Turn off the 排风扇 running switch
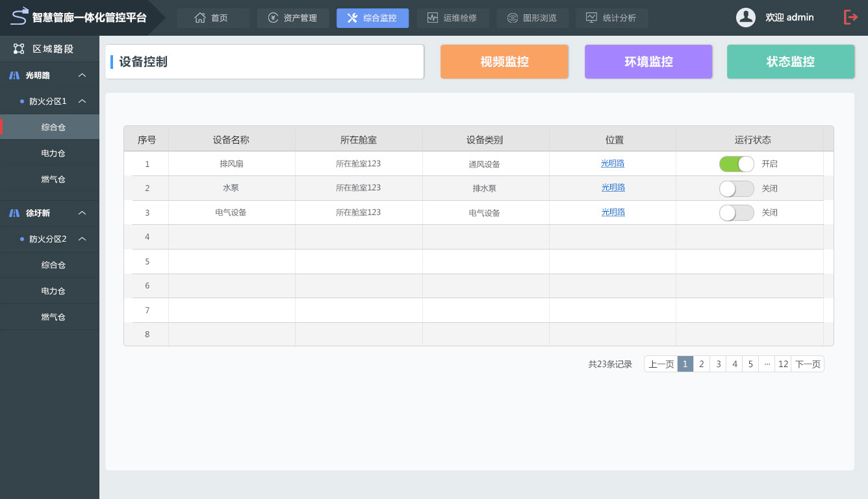868x499 pixels. tap(736, 164)
